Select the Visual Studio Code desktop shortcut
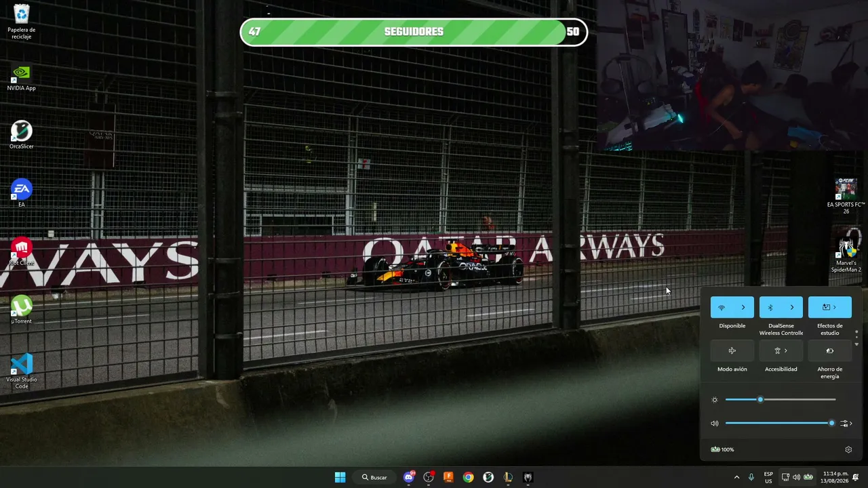868x488 pixels. [22, 371]
